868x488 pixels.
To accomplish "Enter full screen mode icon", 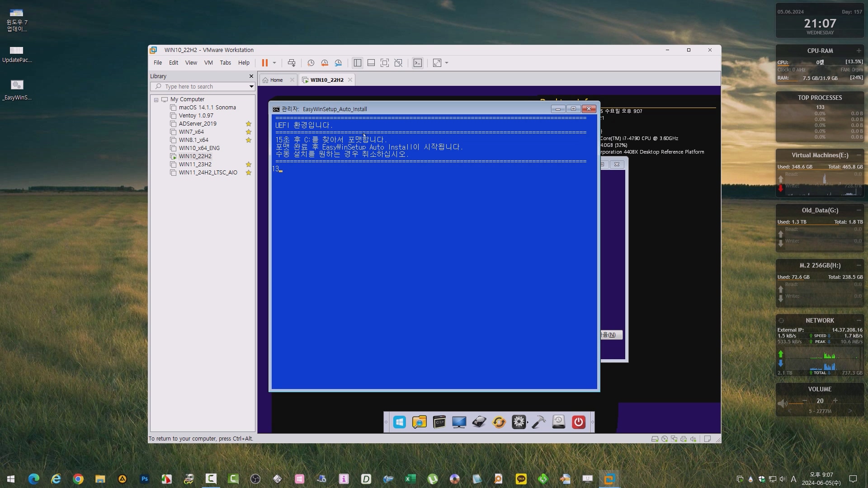I will [x=385, y=63].
